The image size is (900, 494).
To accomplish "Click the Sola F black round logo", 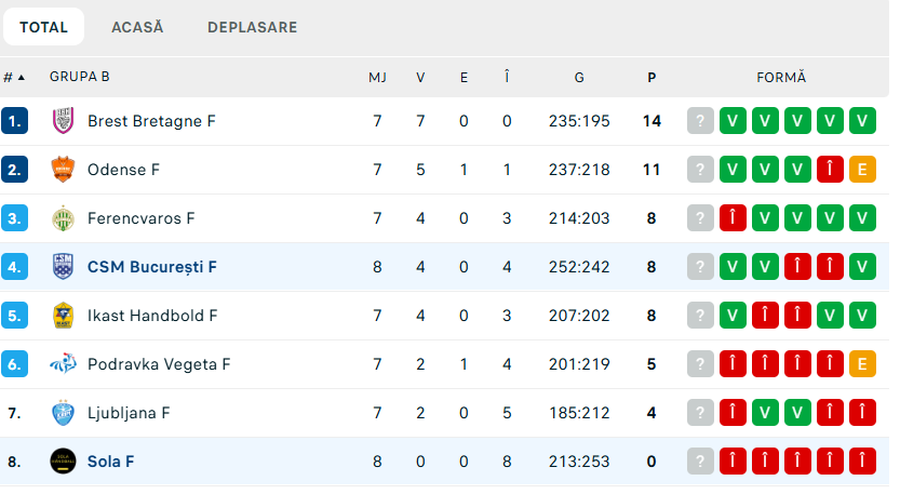I will click(63, 461).
